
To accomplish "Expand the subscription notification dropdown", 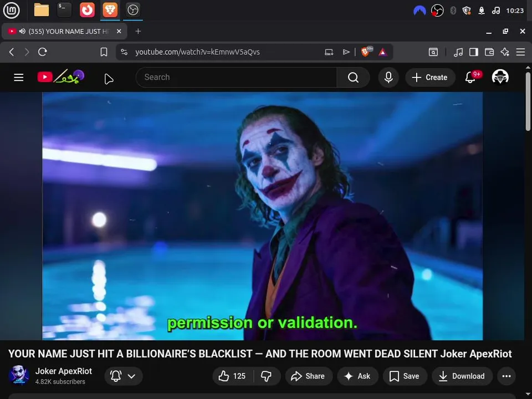I will [124, 376].
